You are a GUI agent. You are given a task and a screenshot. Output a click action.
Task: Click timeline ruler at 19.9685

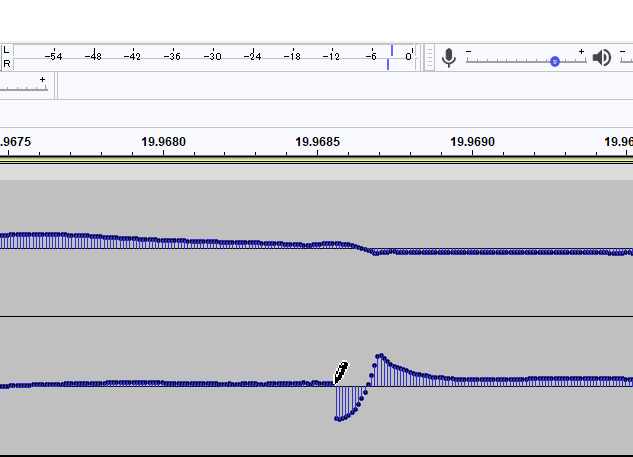click(317, 142)
